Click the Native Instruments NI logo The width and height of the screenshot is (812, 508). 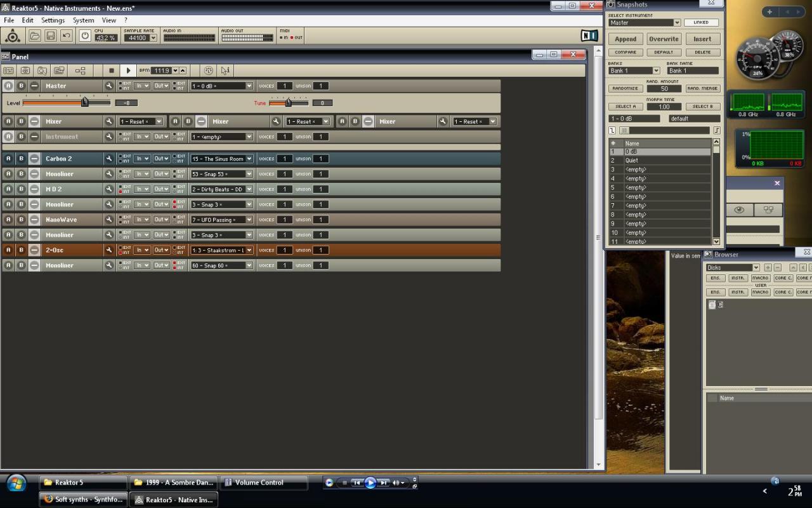pyautogui.click(x=590, y=36)
